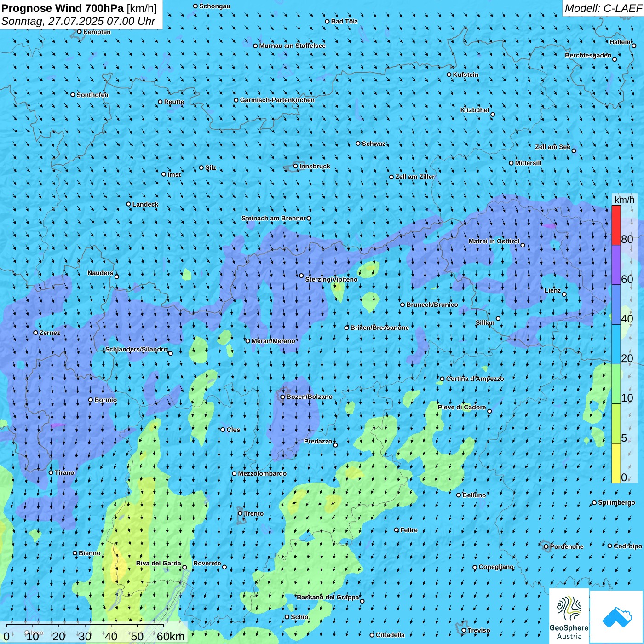Click the Pordenone city label
The image size is (644, 644).
point(566,546)
